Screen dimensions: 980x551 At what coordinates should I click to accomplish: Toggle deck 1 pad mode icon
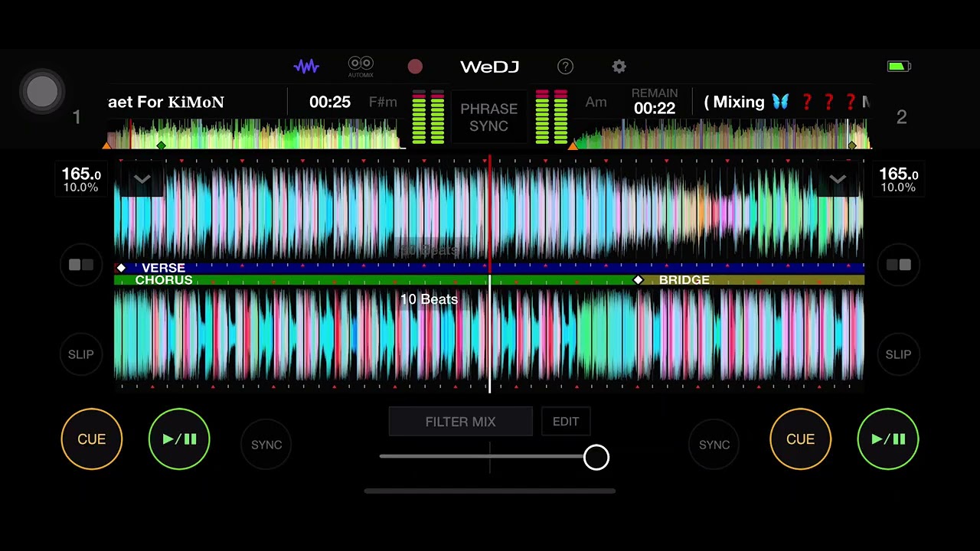pos(81,265)
